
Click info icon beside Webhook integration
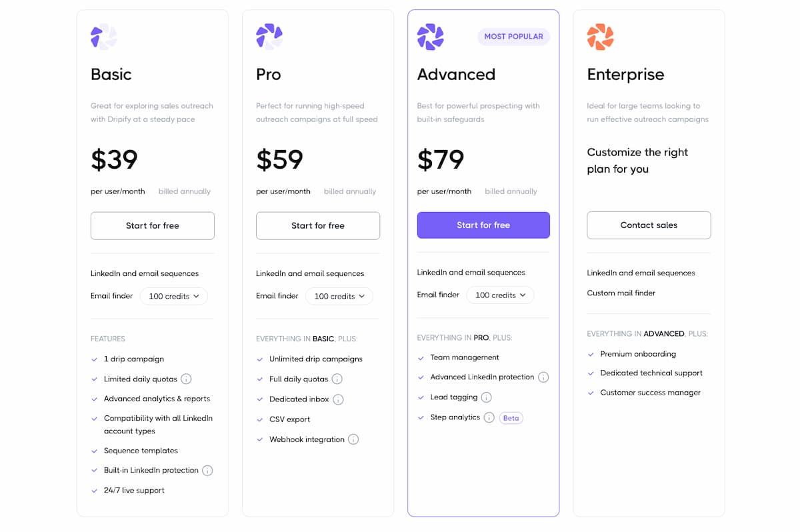tap(353, 439)
